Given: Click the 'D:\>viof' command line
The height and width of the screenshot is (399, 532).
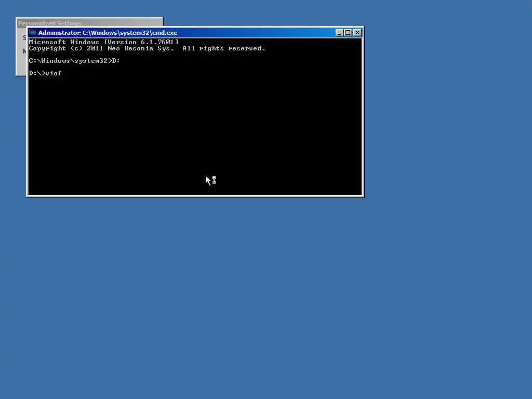Looking at the screenshot, I should 45,73.
